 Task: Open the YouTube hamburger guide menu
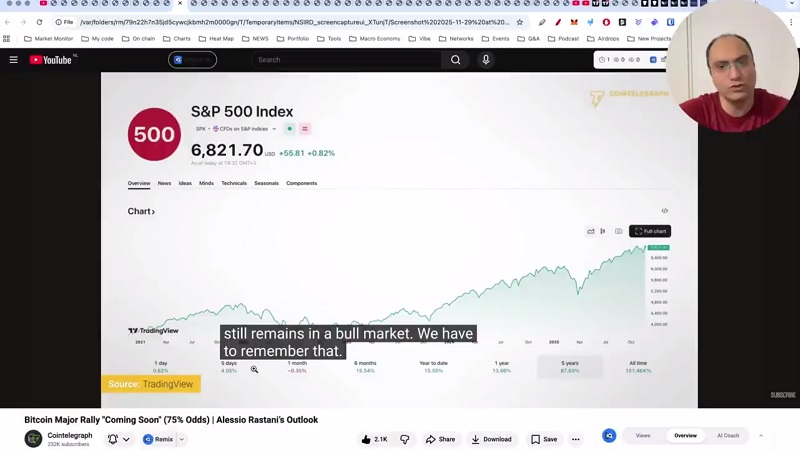[14, 60]
